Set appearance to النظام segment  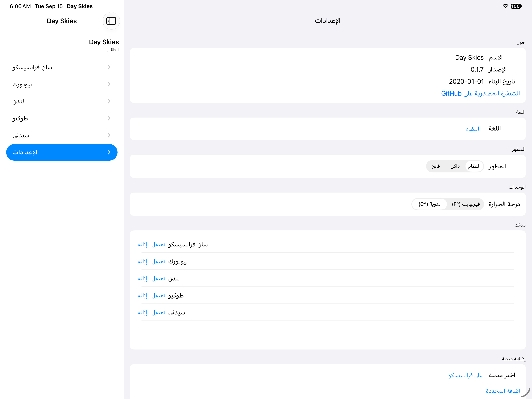click(474, 166)
